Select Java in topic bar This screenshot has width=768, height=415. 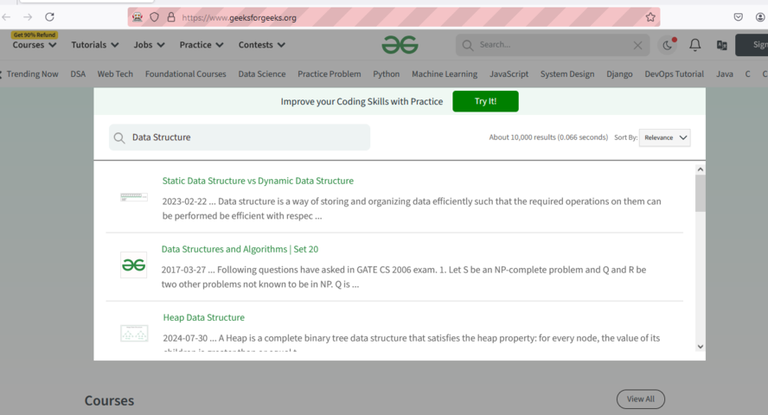tap(725, 74)
